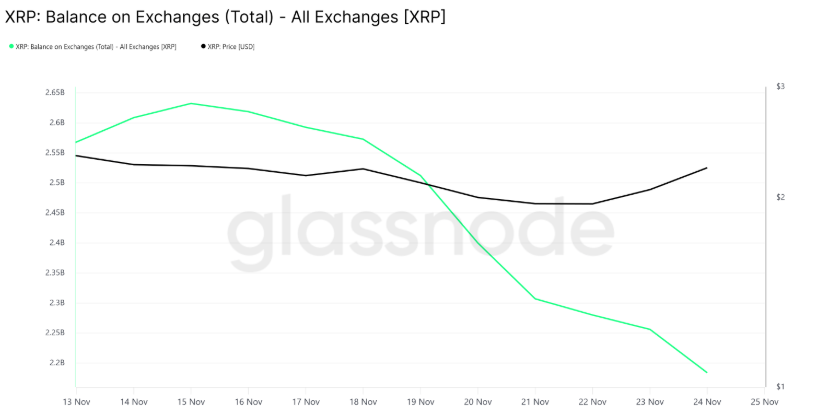Toggle the XRP Balance on Exchanges legend label

(x=97, y=46)
